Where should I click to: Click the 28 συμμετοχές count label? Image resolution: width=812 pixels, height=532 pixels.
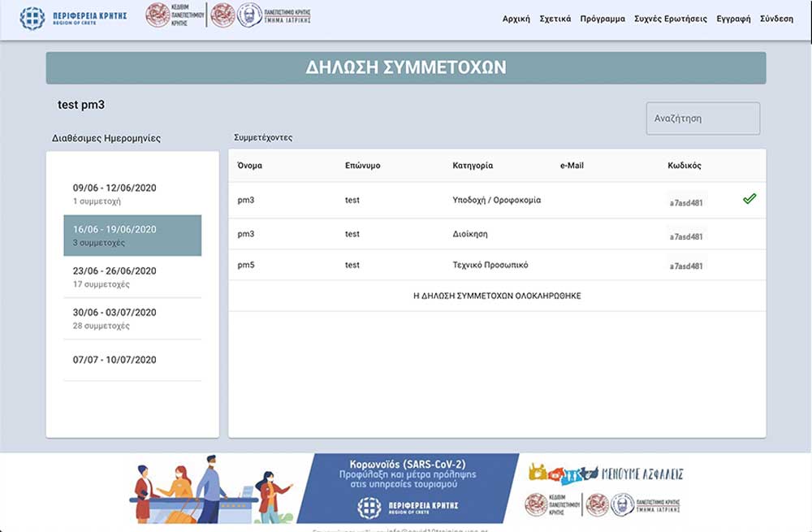coord(101,326)
